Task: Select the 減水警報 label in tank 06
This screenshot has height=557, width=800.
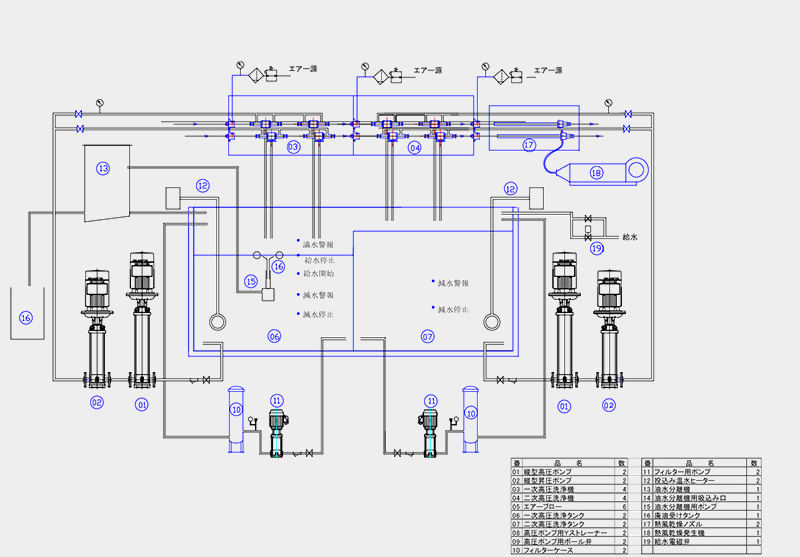Action: (318, 295)
